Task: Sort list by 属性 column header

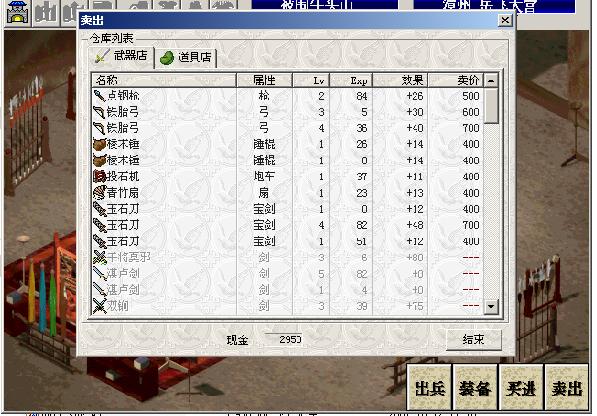Action: coord(264,80)
